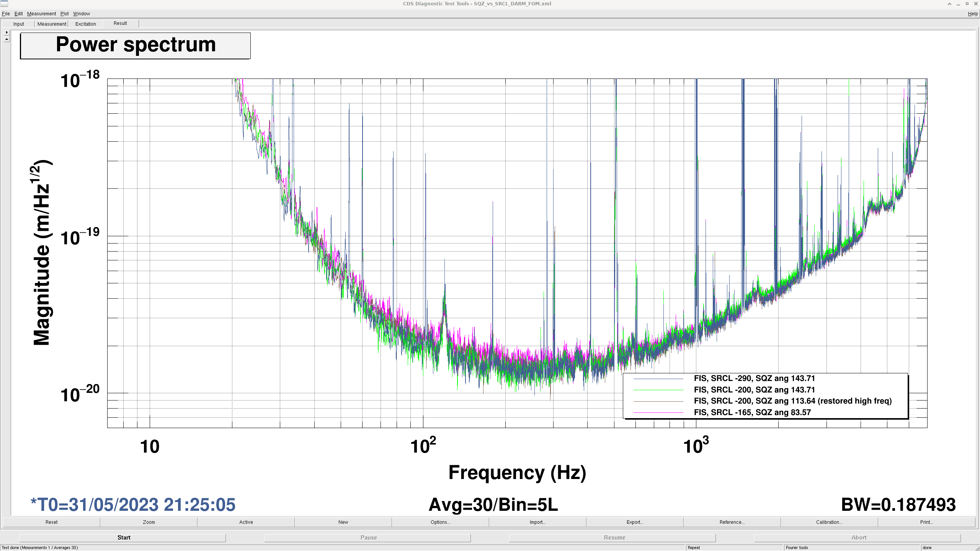
Task: Click the Power spectrum title box
Action: tap(135, 46)
